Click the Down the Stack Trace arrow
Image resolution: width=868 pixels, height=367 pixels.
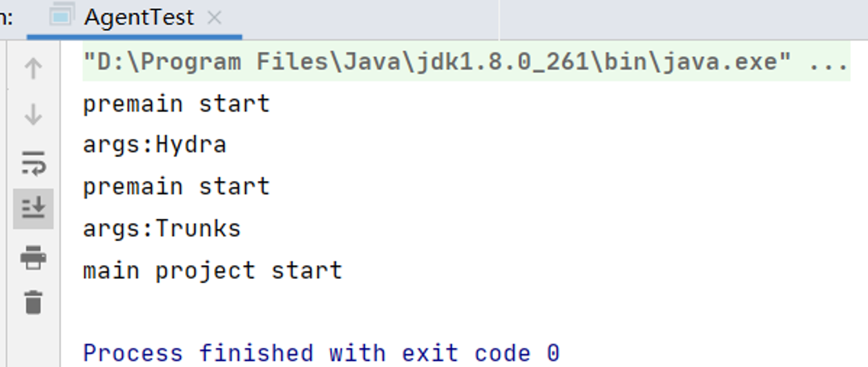(33, 115)
